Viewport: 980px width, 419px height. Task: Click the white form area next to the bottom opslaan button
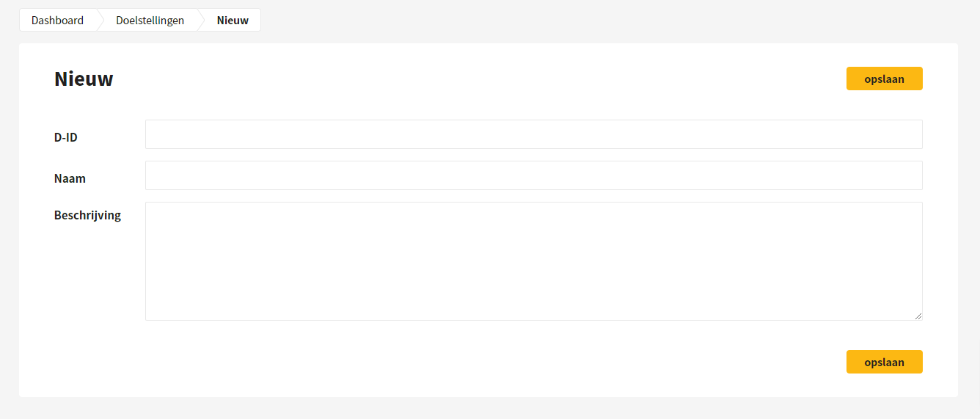440,362
